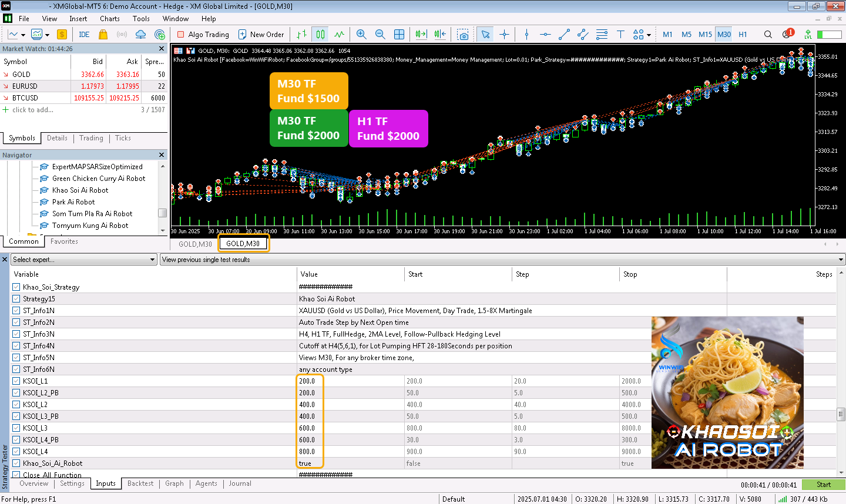This screenshot has width=846, height=504.
Task: Open account notifications icon with badge
Action: (788, 34)
